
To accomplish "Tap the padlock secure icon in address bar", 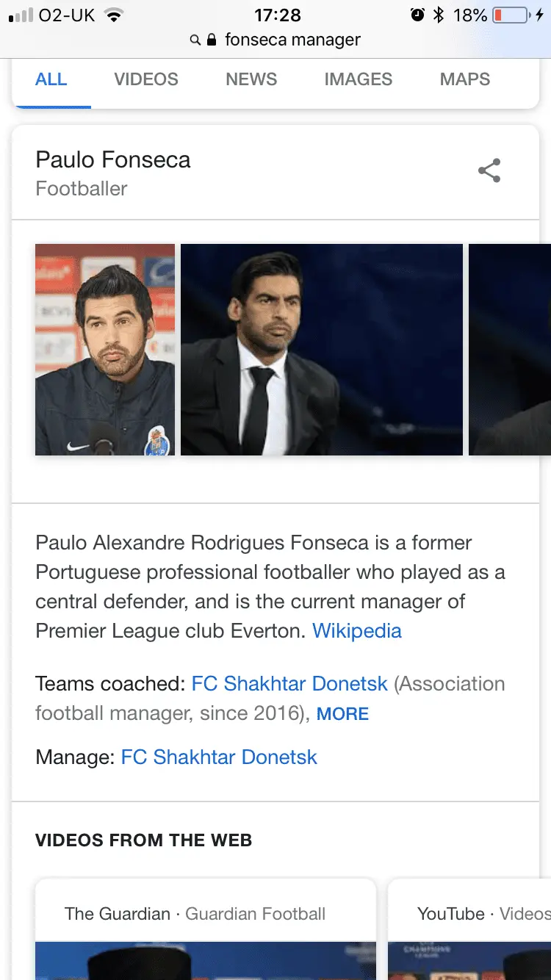I will [x=212, y=40].
